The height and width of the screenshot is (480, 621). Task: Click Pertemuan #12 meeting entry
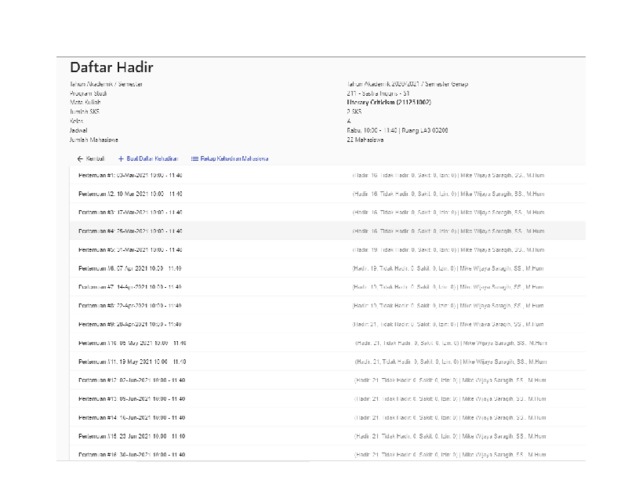[x=130, y=380]
